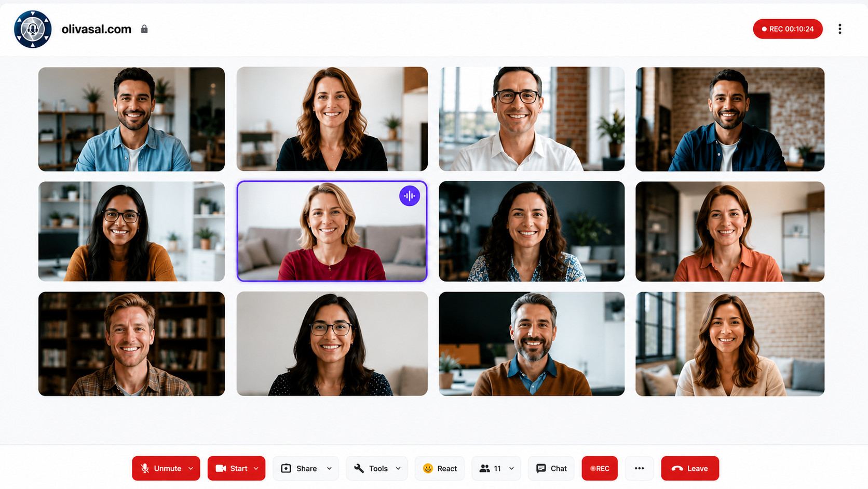Select the man in dark navy shirt tile

pos(730,119)
